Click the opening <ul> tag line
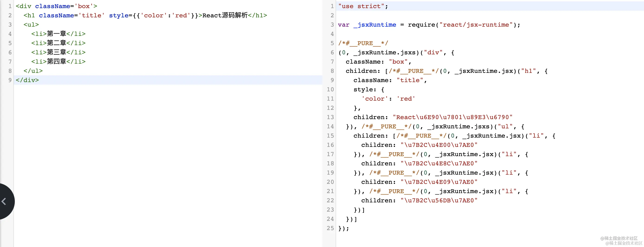Screen dimensions: 644x247 (x=31, y=25)
